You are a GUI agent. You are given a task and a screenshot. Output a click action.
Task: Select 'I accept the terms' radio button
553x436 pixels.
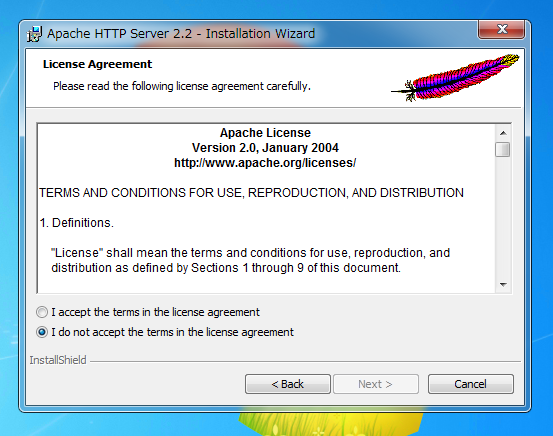coord(42,312)
